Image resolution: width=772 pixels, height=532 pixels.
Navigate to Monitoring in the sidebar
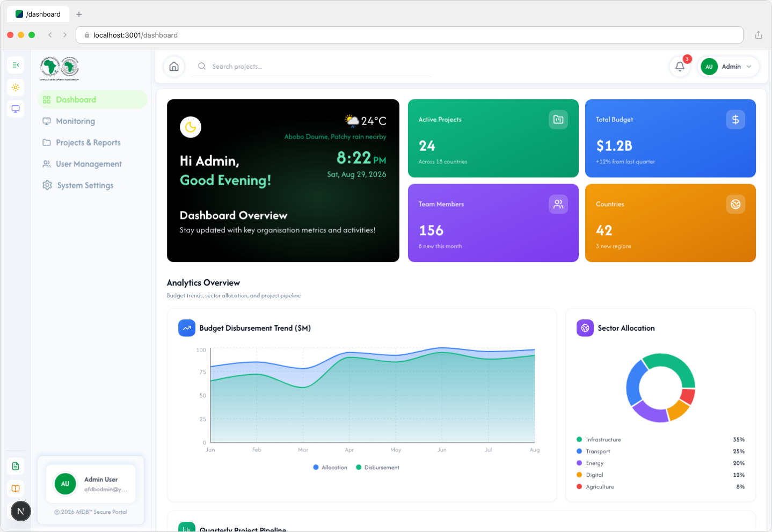pyautogui.click(x=93, y=121)
